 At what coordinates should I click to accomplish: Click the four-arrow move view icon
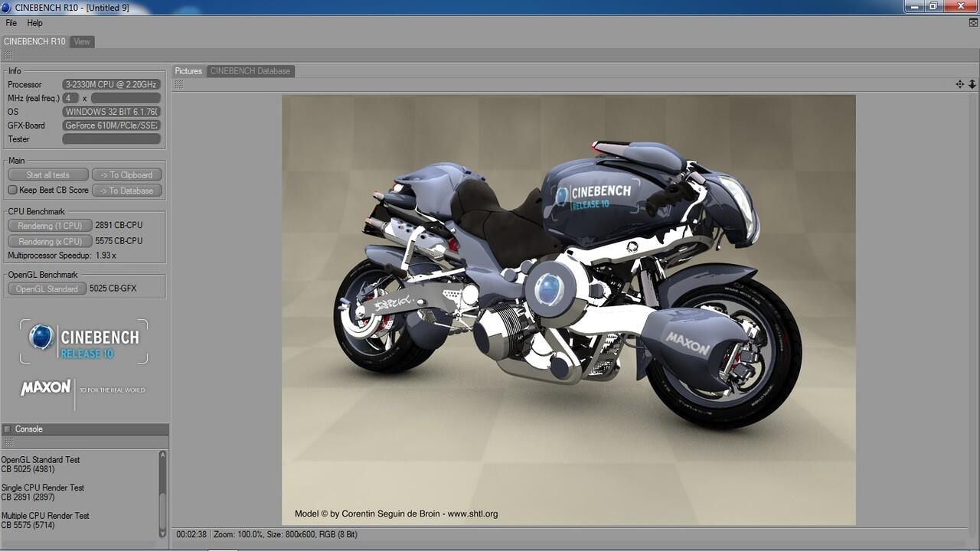[960, 84]
